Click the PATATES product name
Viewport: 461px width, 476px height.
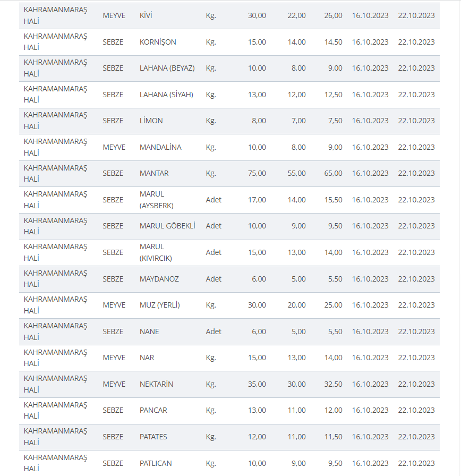(153, 437)
